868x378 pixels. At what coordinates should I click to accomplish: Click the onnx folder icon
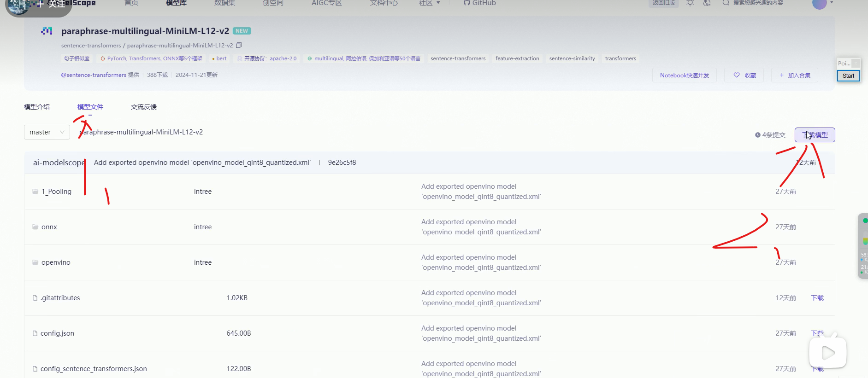click(35, 227)
